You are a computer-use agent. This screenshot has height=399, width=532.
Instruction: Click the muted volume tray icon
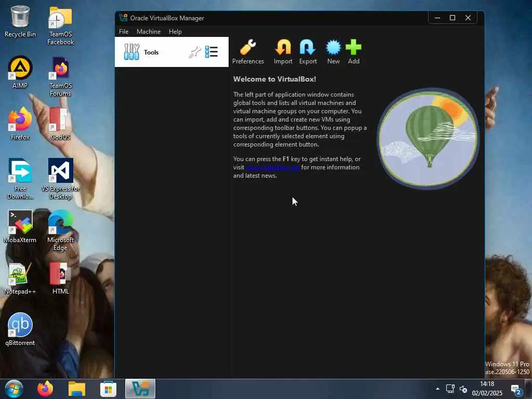tap(463, 389)
